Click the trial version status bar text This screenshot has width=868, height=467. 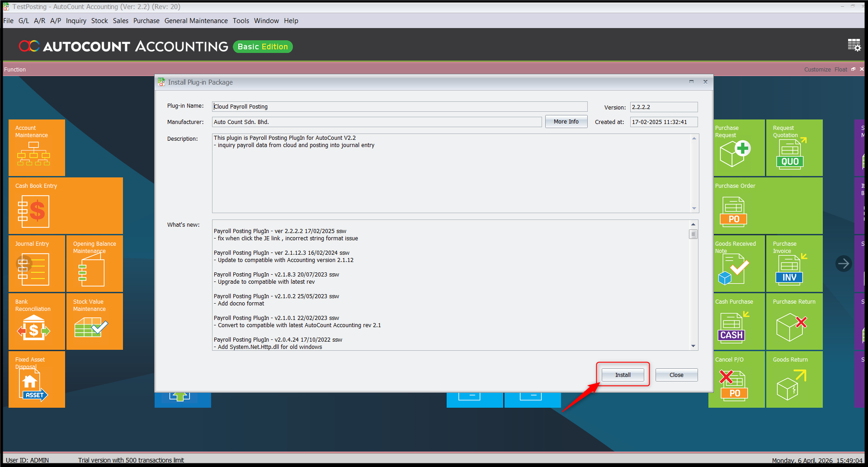pyautogui.click(x=131, y=460)
